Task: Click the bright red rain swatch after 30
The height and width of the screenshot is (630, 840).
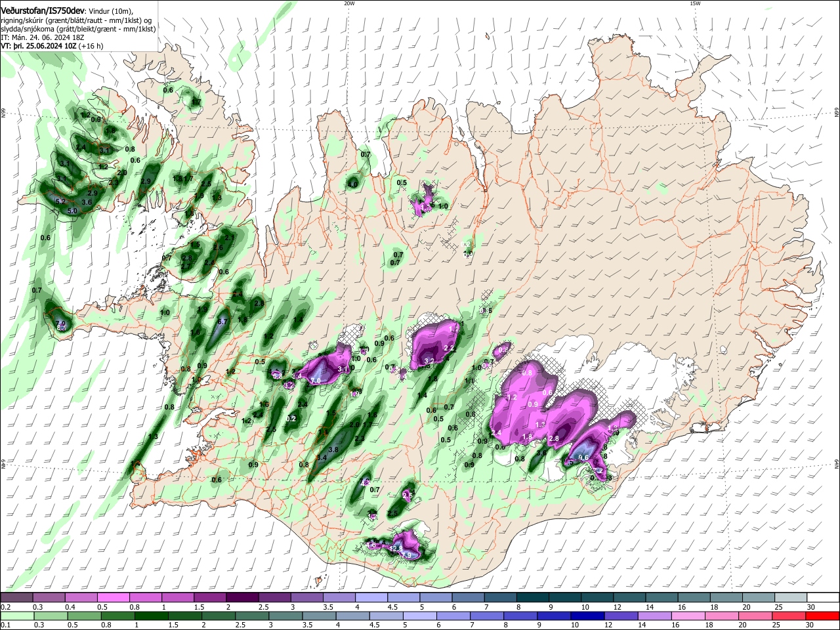Action: [x=823, y=616]
